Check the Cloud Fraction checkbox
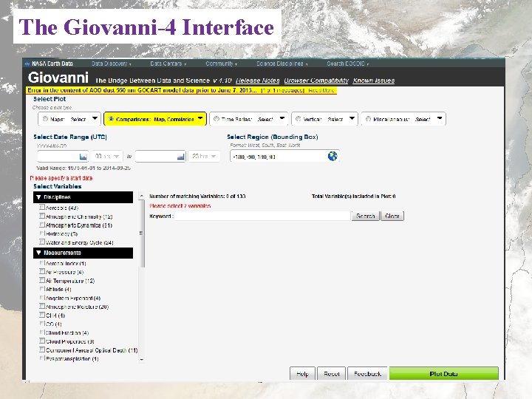Image resolution: width=532 pixels, height=399 pixels. pyautogui.click(x=42, y=332)
